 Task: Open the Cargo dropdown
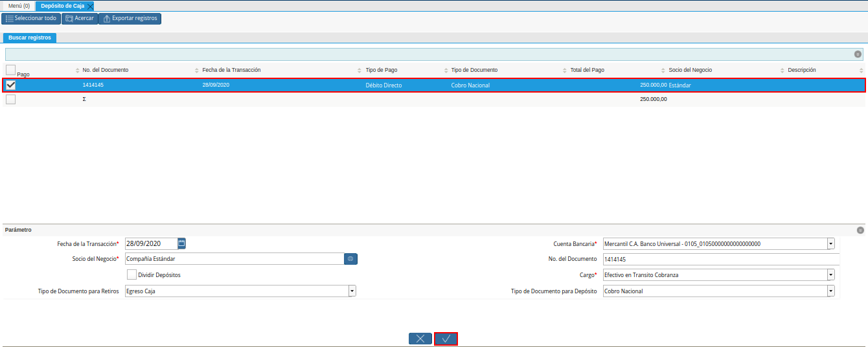tap(831, 274)
